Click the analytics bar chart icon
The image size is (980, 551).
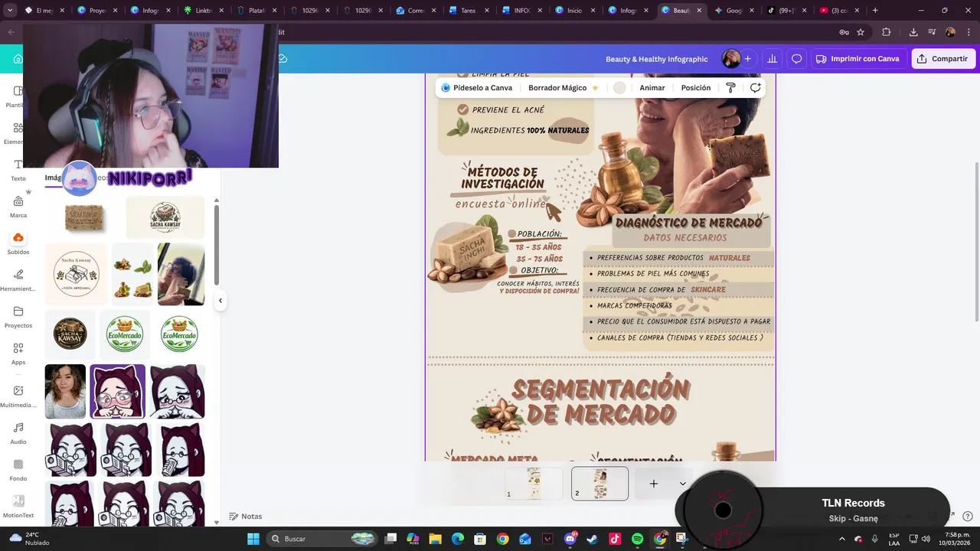tap(772, 59)
